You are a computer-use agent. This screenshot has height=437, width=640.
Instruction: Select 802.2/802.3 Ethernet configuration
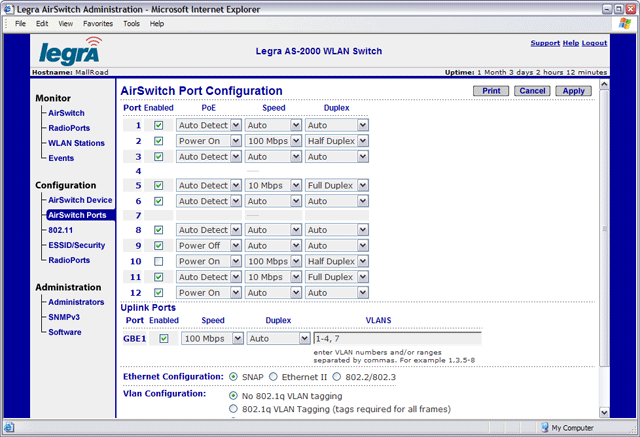[x=337, y=377]
